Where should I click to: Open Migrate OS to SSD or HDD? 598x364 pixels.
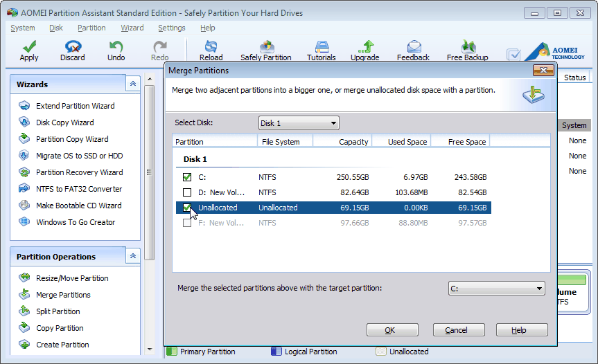(x=79, y=156)
